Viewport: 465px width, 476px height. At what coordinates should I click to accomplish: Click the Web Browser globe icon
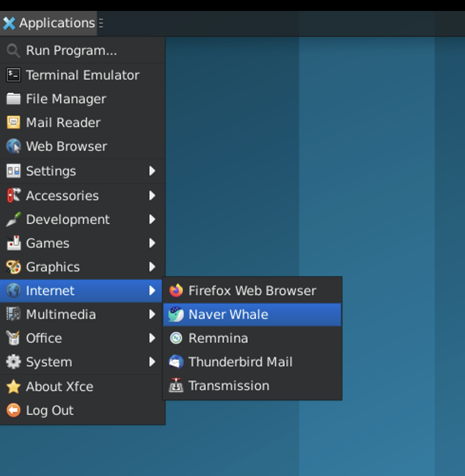[x=13, y=146]
